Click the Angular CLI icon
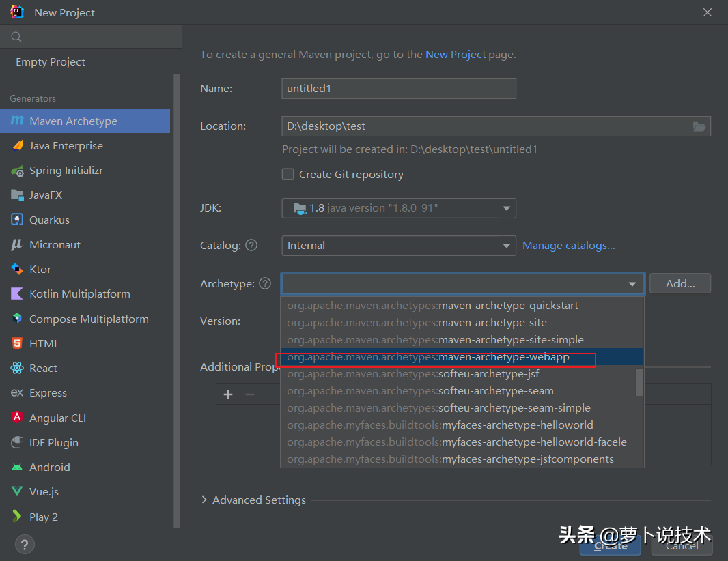This screenshot has height=561, width=728. (17, 417)
